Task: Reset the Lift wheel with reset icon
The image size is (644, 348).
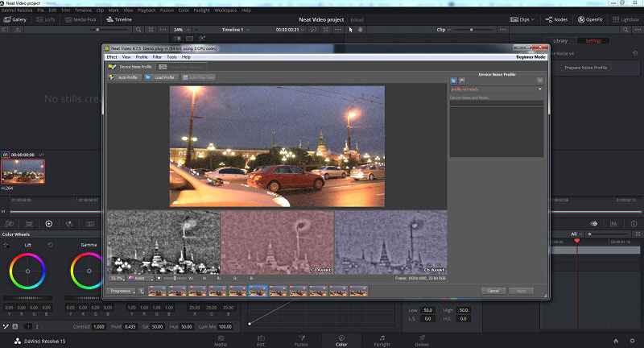Action: [50, 245]
